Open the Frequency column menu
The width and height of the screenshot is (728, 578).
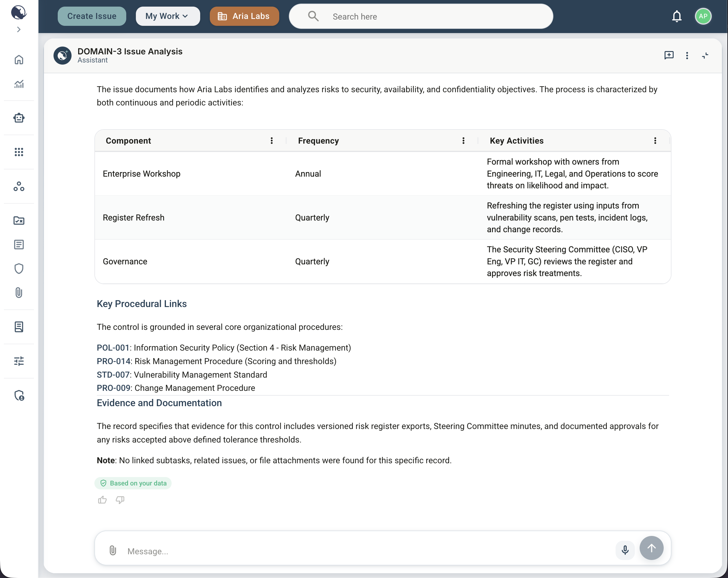pyautogui.click(x=463, y=141)
